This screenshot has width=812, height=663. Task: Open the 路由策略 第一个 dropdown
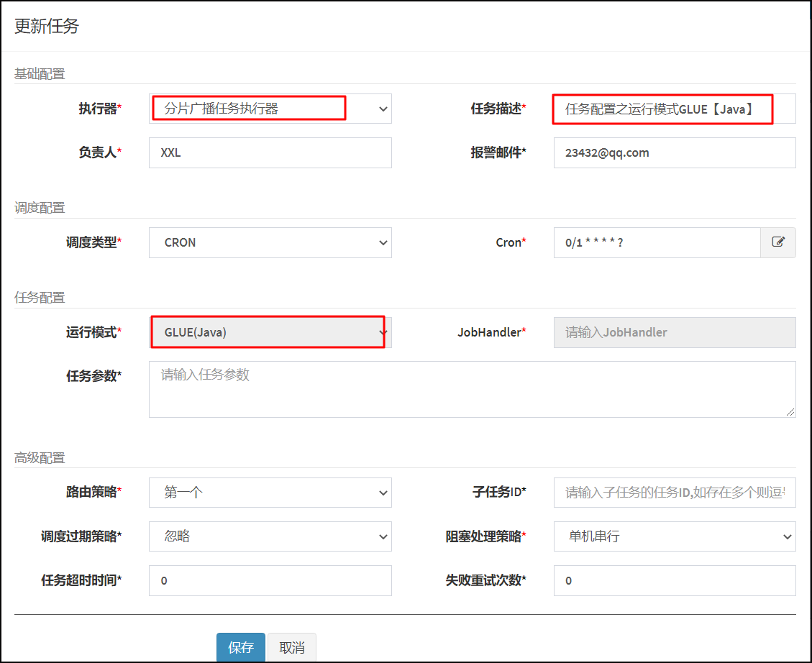click(x=270, y=492)
